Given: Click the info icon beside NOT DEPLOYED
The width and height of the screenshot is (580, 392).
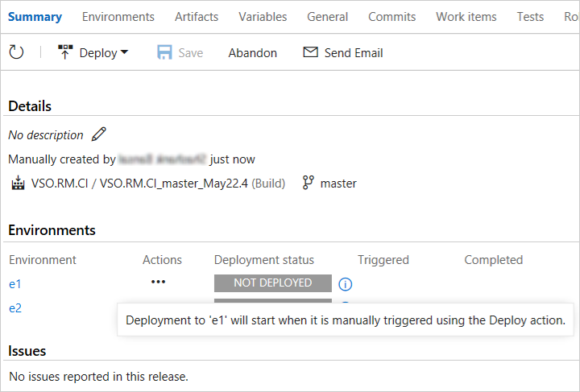Looking at the screenshot, I should coord(346,283).
